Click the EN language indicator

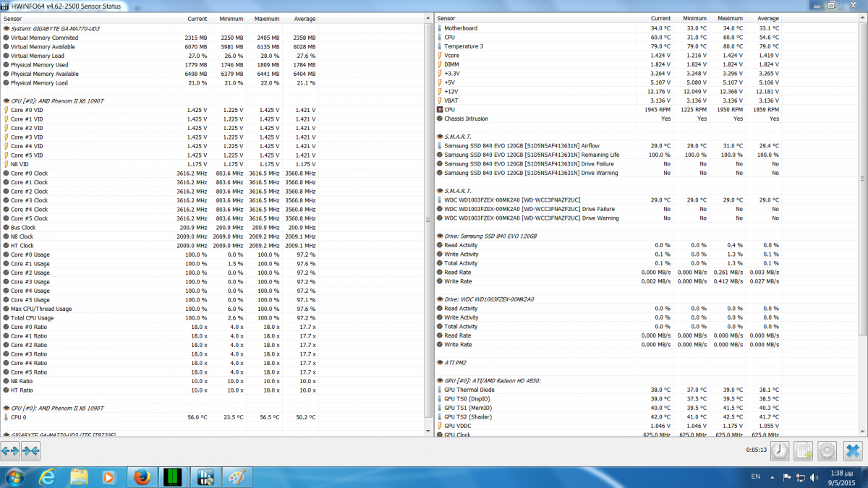tap(756, 477)
